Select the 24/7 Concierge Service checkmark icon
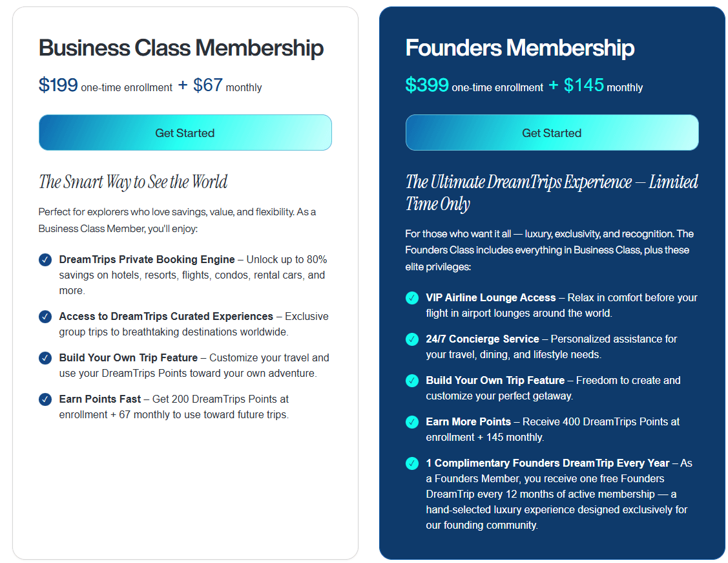This screenshot has width=728, height=563. tap(412, 339)
